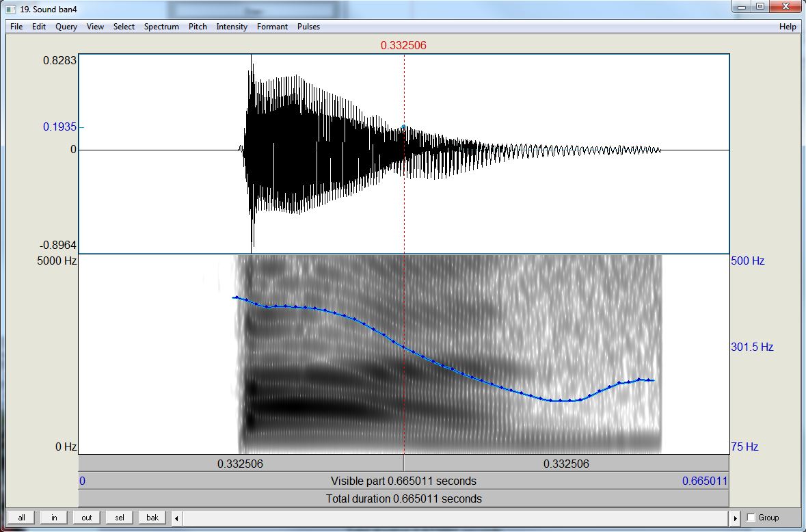Click the '0 Hz' spectrogram label
The height and width of the screenshot is (532, 806).
66,447
